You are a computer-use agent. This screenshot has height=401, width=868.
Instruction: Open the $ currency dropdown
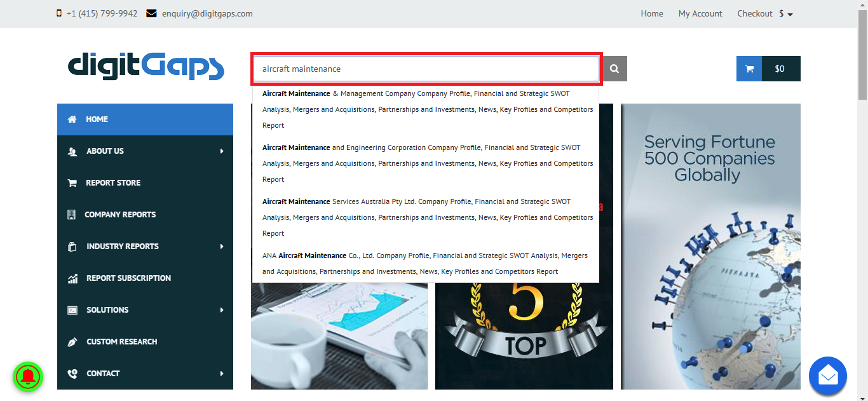[786, 13]
